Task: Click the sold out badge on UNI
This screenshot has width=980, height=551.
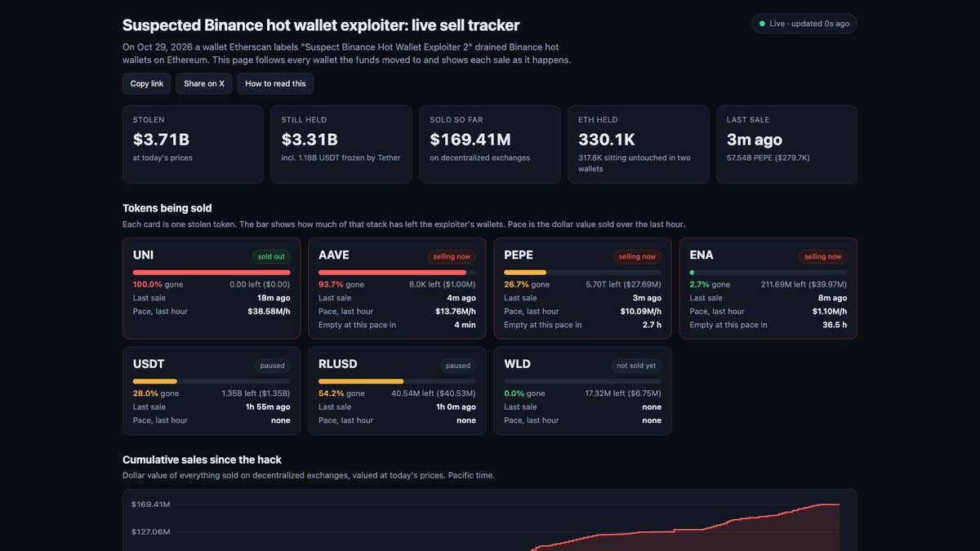Action: [x=271, y=256]
